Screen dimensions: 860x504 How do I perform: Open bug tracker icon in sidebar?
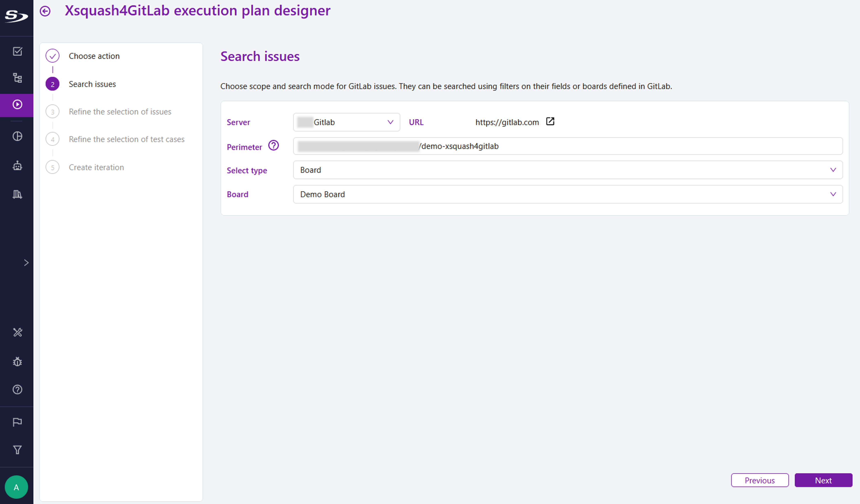17,361
